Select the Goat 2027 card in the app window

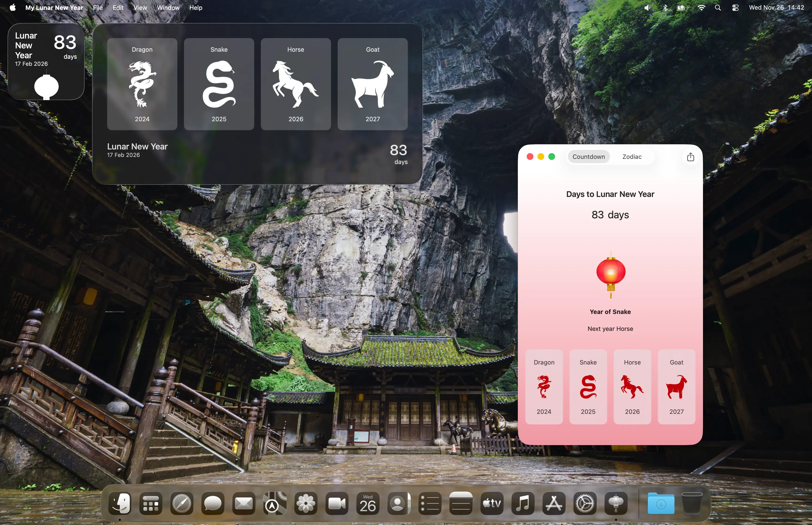pyautogui.click(x=676, y=387)
